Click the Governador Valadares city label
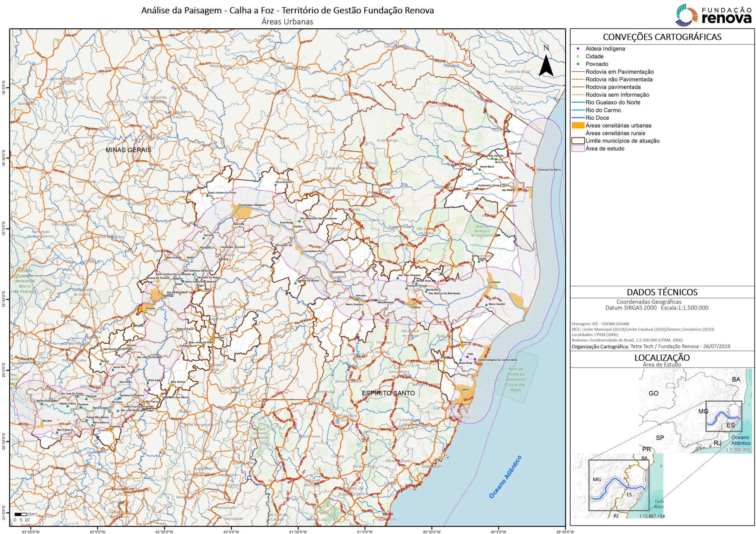Screen dimensions: 756x534 [x=252, y=205]
